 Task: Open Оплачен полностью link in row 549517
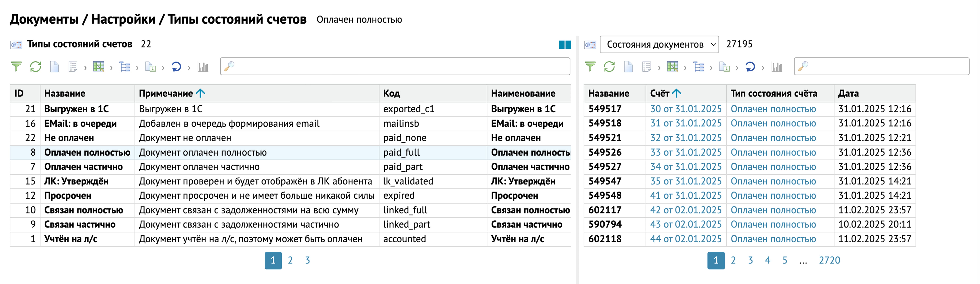773,109
